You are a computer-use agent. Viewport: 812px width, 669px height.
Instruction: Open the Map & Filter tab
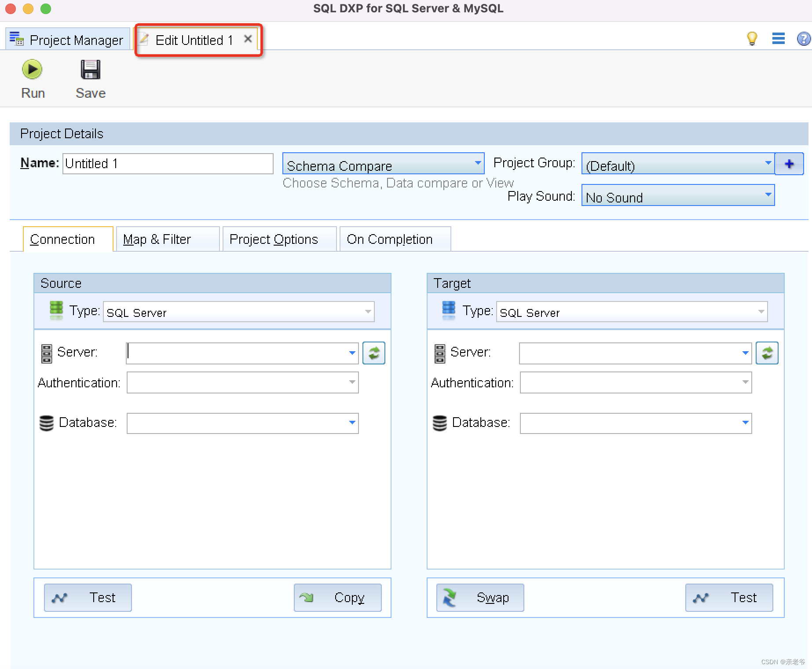[x=168, y=239]
